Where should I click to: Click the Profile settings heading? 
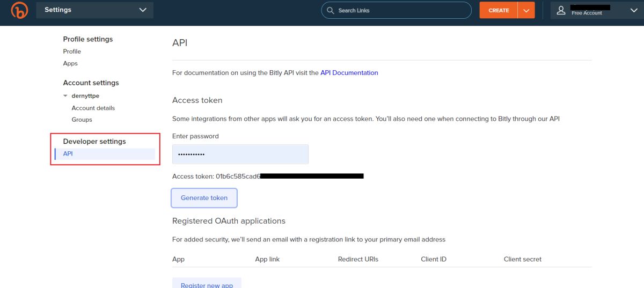pyautogui.click(x=88, y=39)
